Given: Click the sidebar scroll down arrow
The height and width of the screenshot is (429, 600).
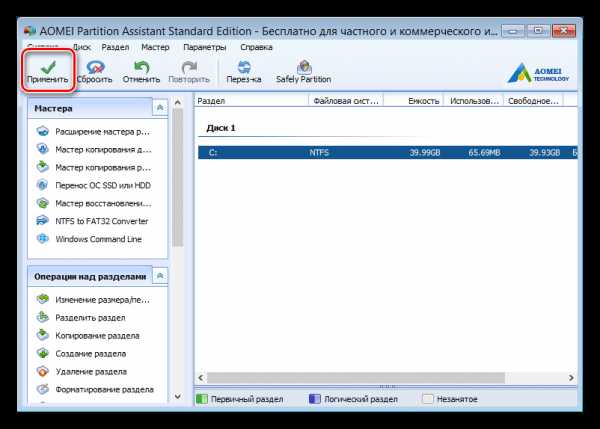Looking at the screenshot, I should [177, 396].
